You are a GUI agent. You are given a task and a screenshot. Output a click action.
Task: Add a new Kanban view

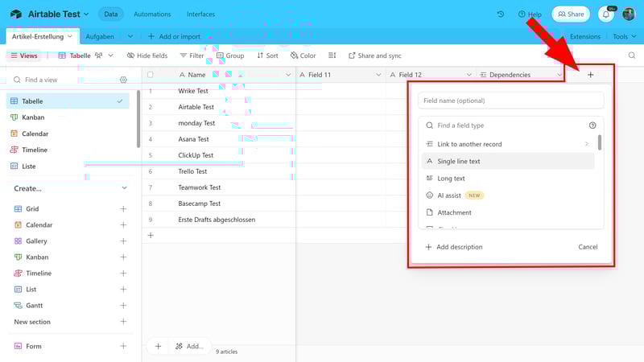pos(123,257)
